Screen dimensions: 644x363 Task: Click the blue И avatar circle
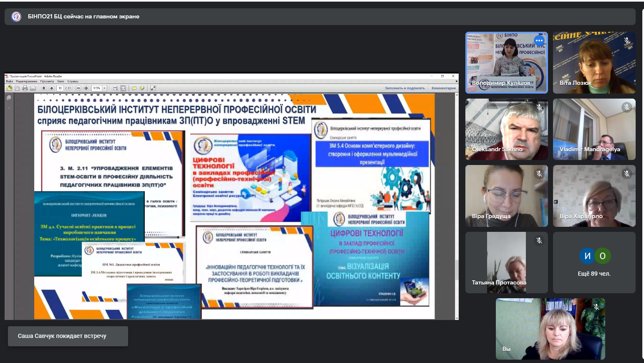click(x=587, y=256)
